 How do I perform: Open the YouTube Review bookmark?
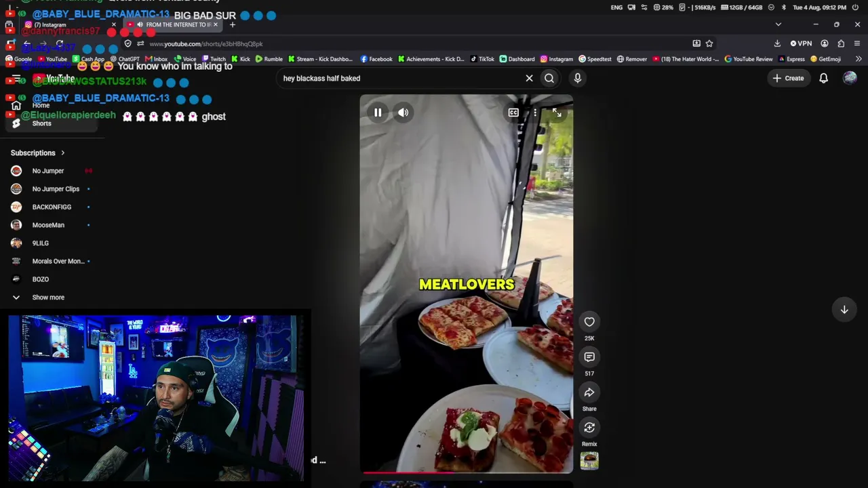click(749, 59)
